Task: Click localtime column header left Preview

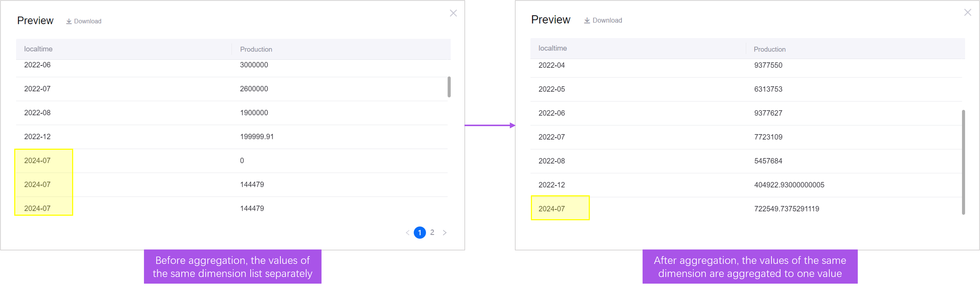Action: [37, 49]
